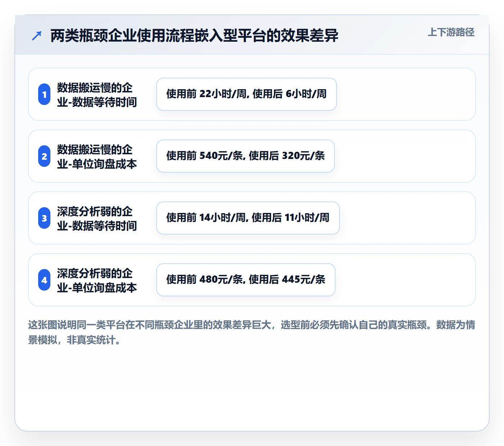Select row 1 label 数据搬运慢的企业-数据等待时间
This screenshot has height=446, width=504.
pyautogui.click(x=97, y=95)
